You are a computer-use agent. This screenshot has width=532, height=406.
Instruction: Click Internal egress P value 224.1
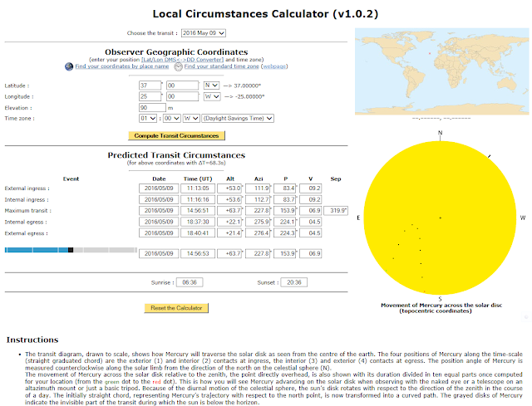pyautogui.click(x=285, y=222)
